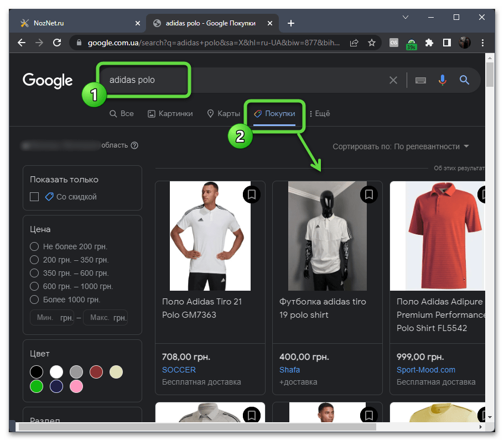
Task: Click the Мин. price input field
Action: coord(52,318)
